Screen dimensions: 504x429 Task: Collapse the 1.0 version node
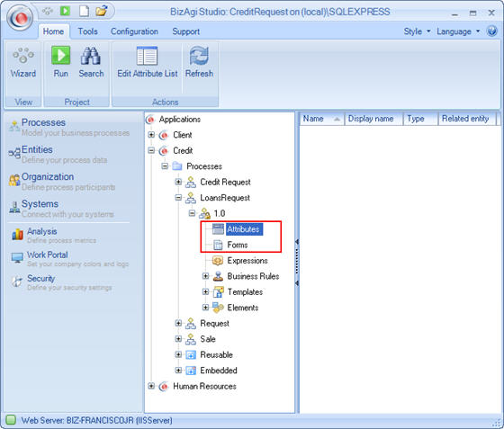[192, 213]
